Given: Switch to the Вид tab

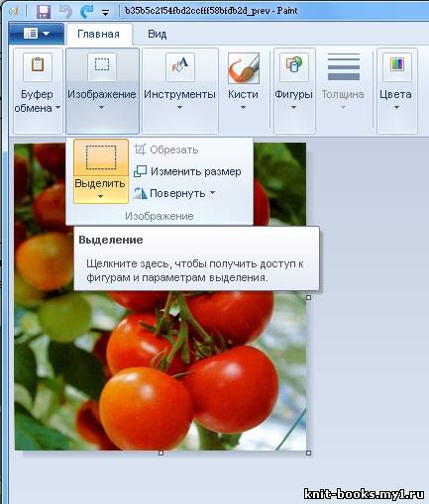Looking at the screenshot, I should 158,34.
